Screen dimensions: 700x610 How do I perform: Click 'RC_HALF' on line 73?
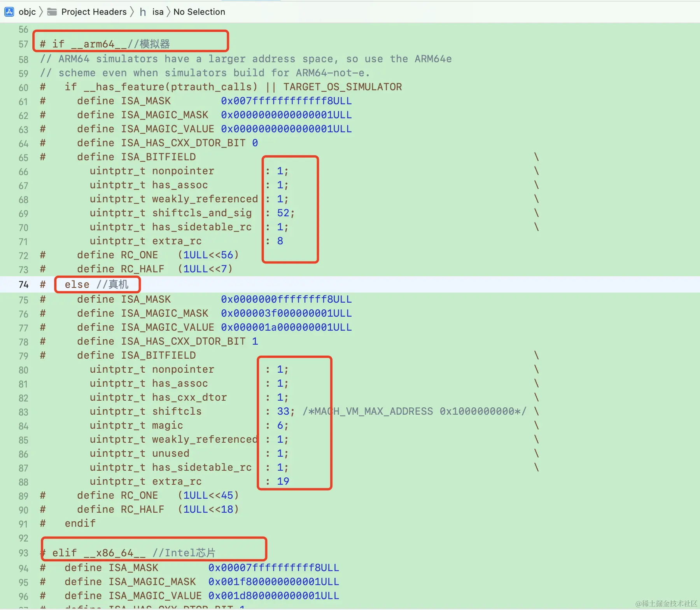point(143,269)
